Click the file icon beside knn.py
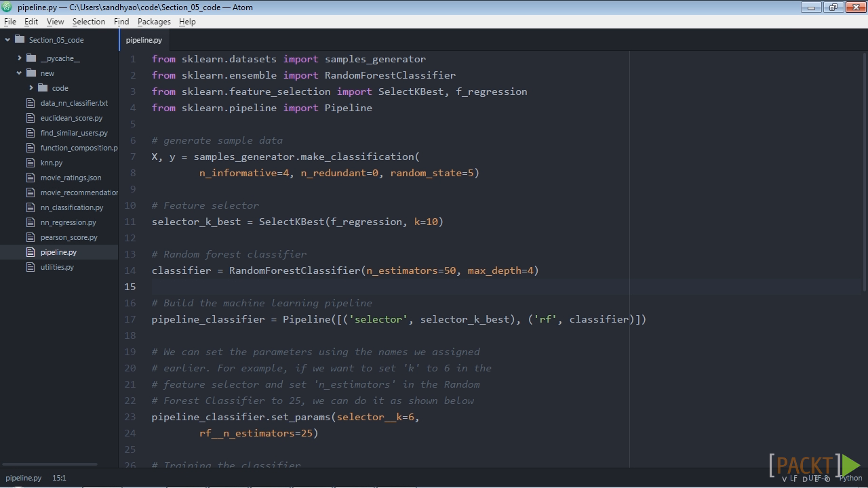The image size is (868, 488). click(30, 163)
